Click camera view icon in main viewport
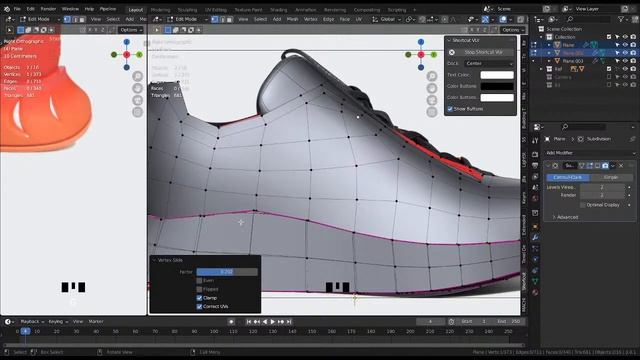This screenshot has height=360, width=640. [x=432, y=100]
